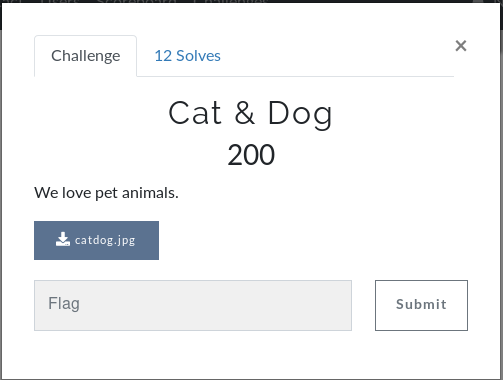Click the Cat & Dog challenge title

[x=250, y=114]
